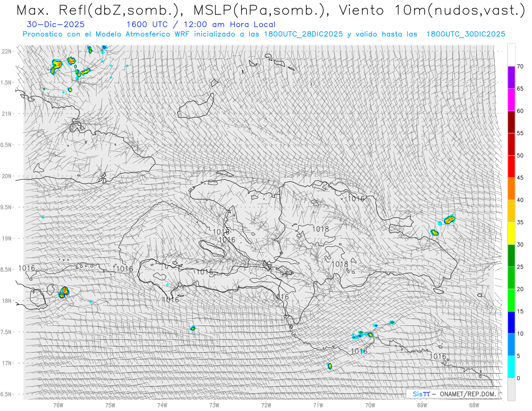Click the '1800UTC_30DIC2025' valid-until time text
This screenshot has width=532, height=411.
click(465, 34)
